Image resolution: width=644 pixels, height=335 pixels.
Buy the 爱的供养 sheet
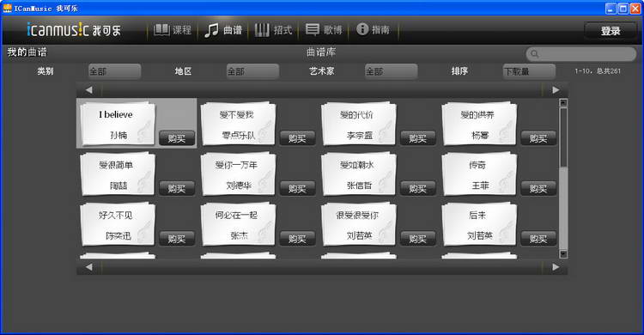click(538, 138)
